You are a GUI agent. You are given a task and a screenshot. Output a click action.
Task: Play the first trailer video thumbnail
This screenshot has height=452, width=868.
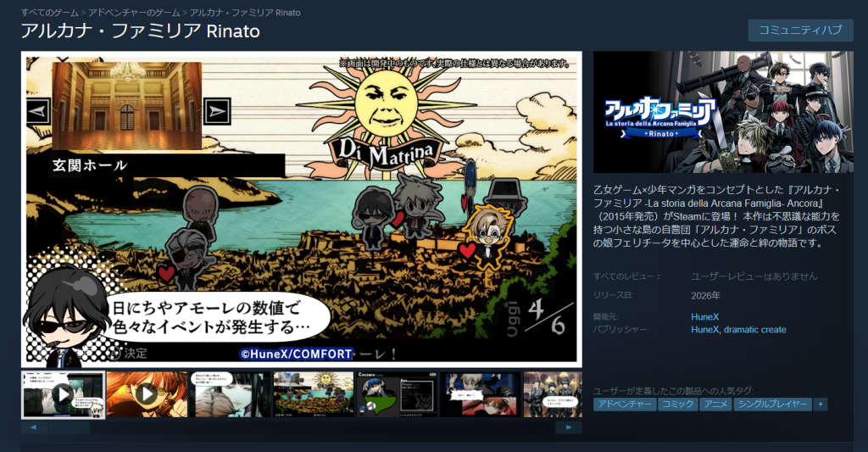[x=63, y=394]
